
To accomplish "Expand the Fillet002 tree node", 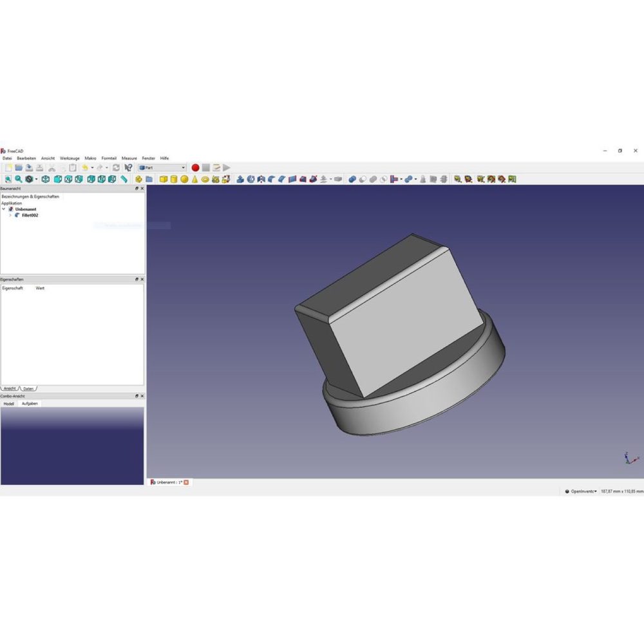I will (10, 215).
